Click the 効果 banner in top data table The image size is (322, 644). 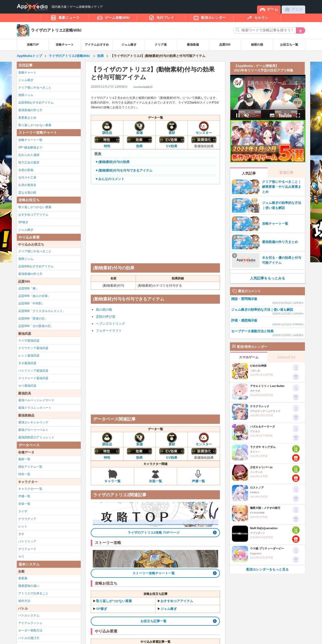coord(139,140)
